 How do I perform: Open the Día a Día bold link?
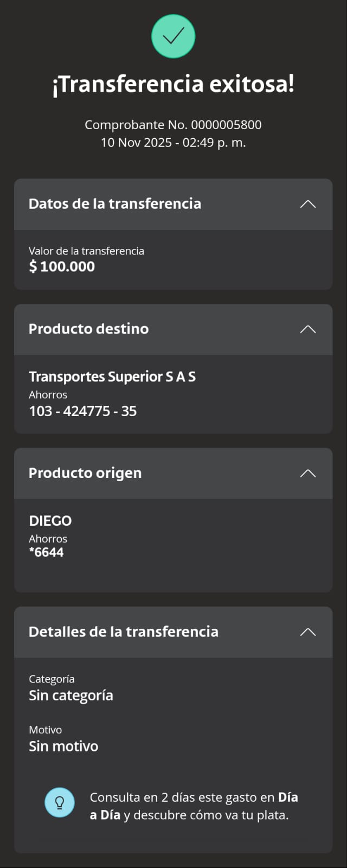[x=288, y=797]
